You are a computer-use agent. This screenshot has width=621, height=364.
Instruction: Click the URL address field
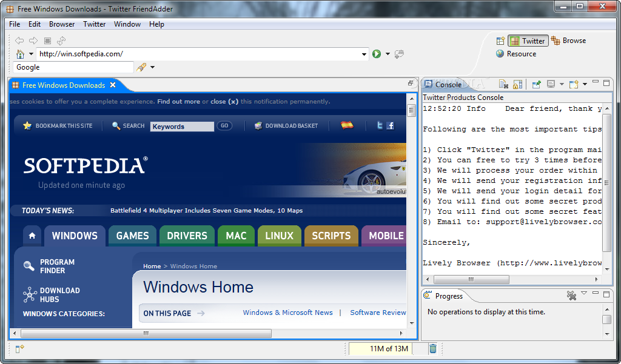tap(198, 54)
